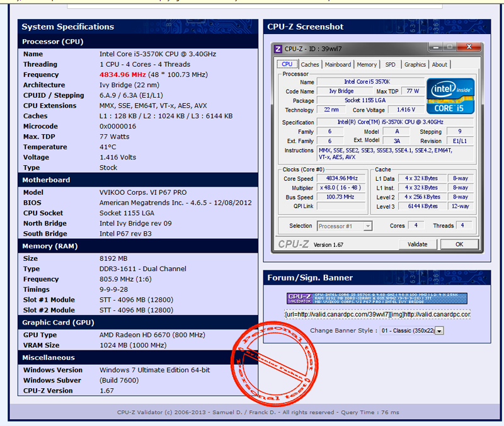504x426 pixels.
Task: Maximize the CPU-Z window
Action: coord(450,47)
